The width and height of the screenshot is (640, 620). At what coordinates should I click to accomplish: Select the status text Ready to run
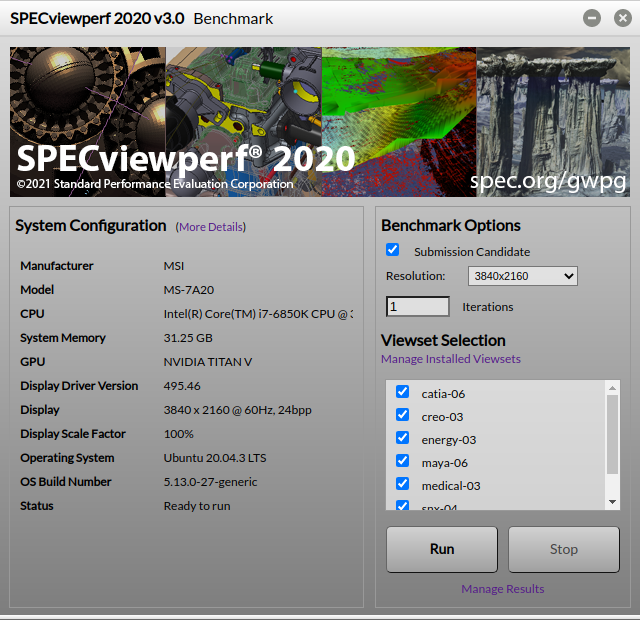tap(197, 506)
